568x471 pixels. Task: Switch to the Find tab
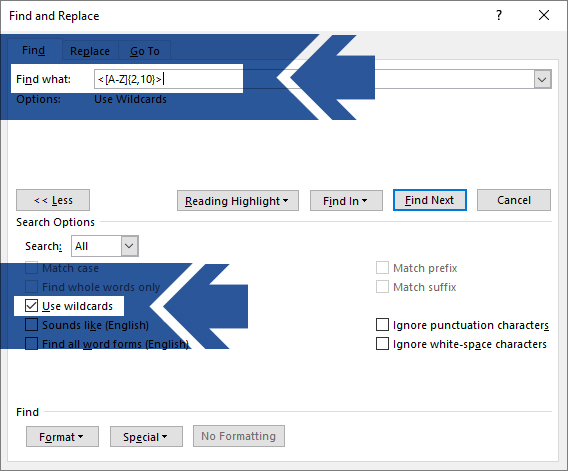[x=34, y=50]
